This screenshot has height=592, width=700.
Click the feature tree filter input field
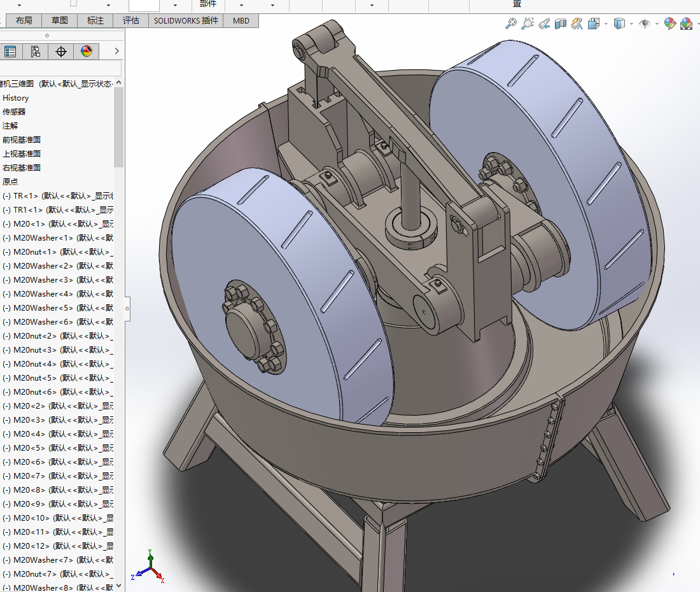(60, 68)
